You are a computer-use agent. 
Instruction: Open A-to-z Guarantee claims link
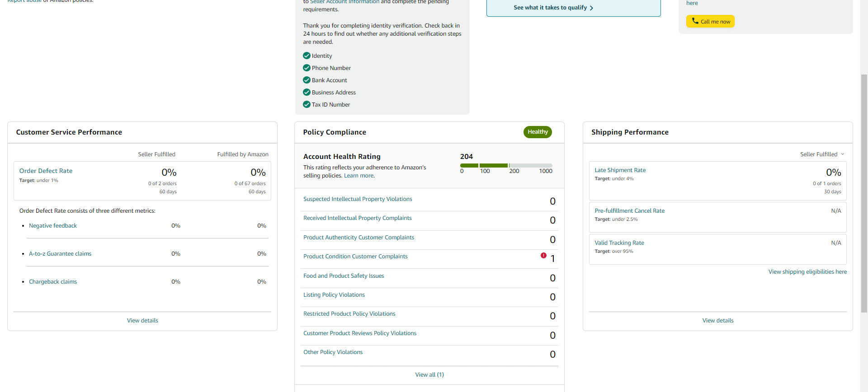[x=60, y=254]
